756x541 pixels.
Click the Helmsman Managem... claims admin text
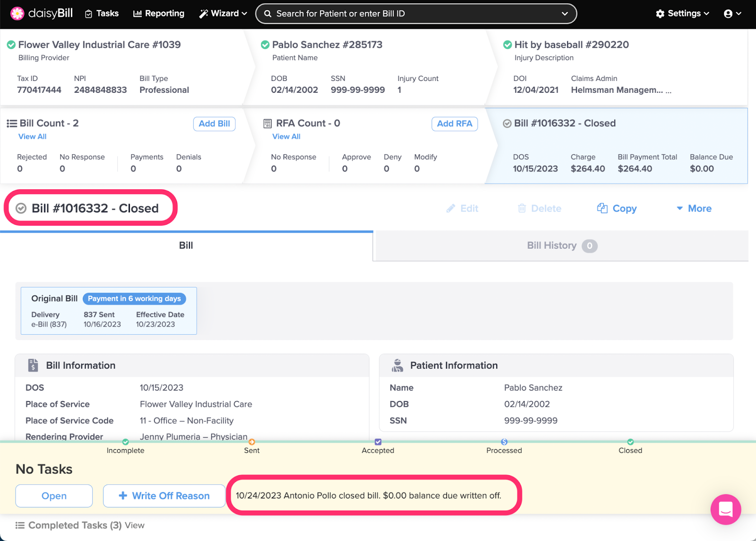click(621, 90)
